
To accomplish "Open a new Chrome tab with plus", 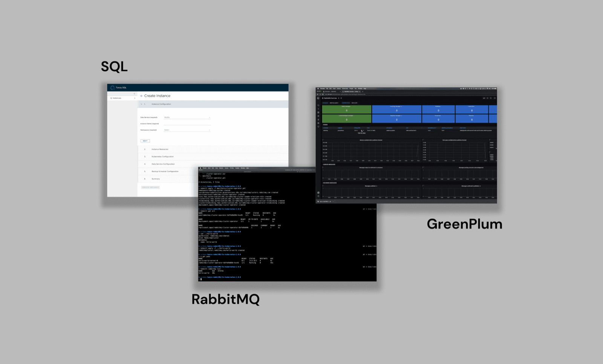I will coord(363,91).
